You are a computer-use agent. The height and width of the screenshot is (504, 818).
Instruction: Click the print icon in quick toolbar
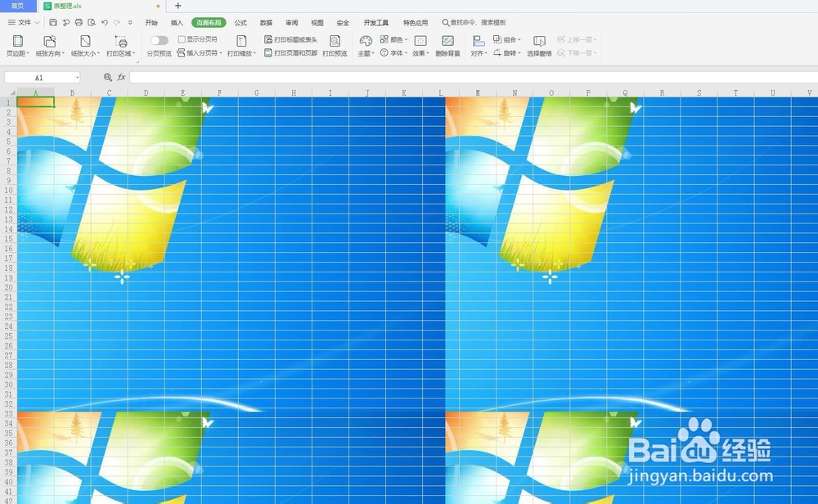pos(79,22)
